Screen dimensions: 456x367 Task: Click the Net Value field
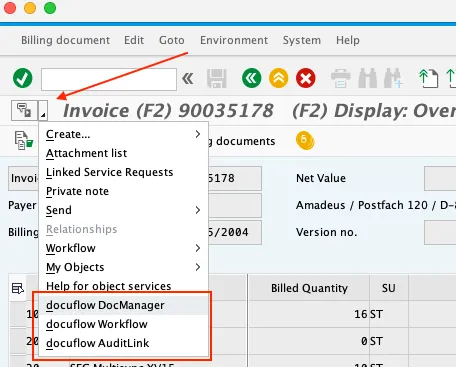(440, 178)
